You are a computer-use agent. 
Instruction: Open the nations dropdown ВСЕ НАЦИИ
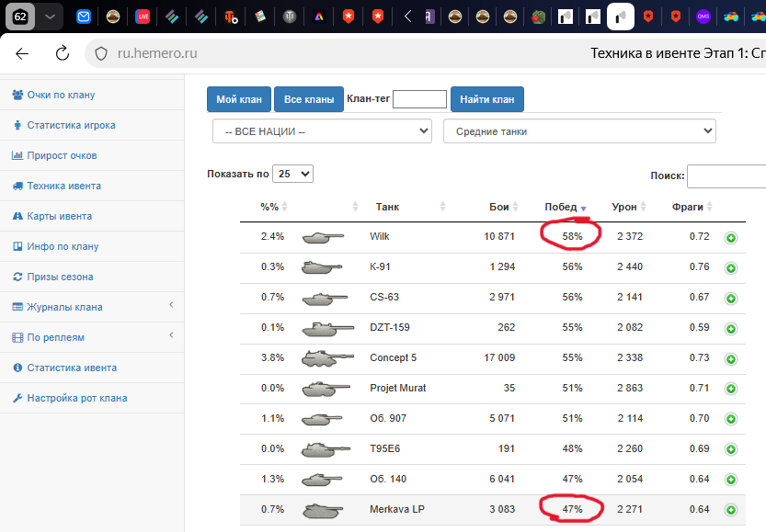tap(322, 131)
